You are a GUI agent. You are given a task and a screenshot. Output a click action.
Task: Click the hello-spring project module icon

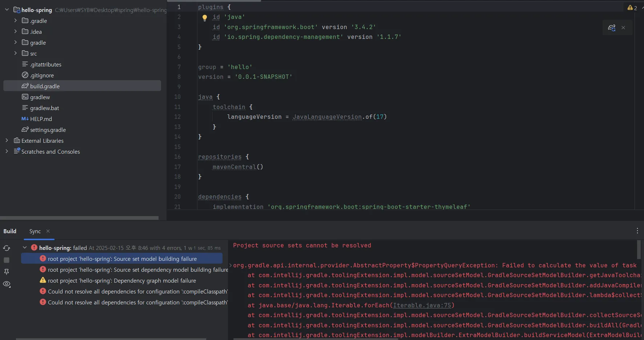coord(17,10)
